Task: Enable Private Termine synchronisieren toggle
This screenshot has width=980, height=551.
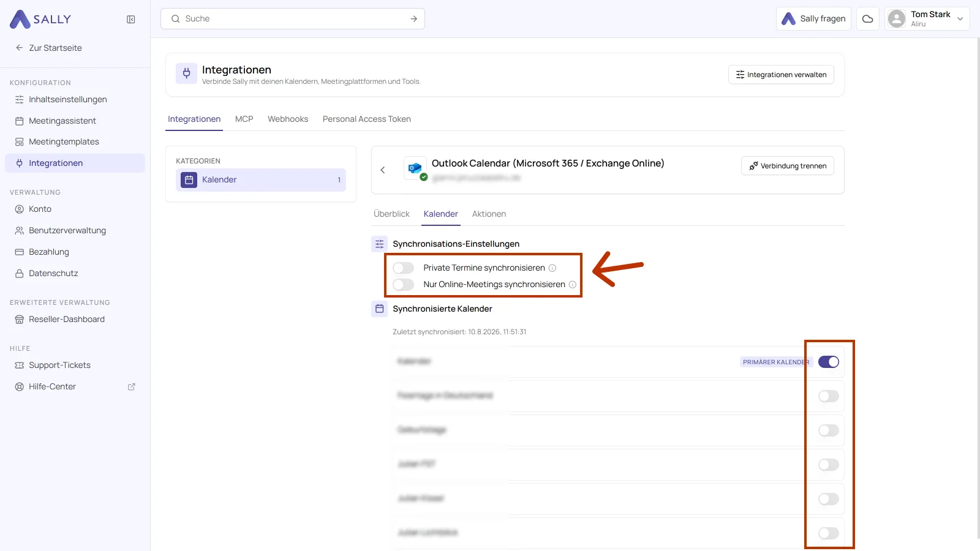Action: 404,268
